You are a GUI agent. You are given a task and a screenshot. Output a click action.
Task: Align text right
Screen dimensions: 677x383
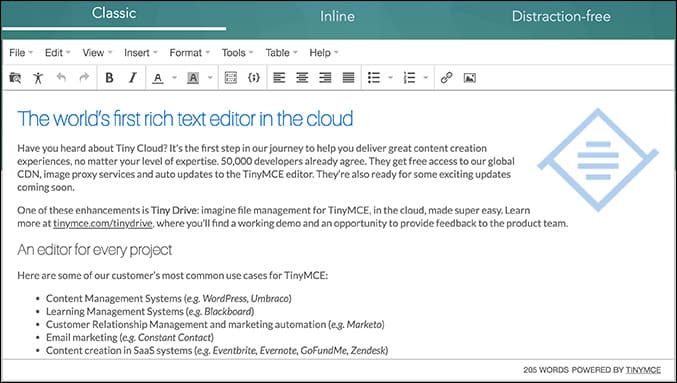click(325, 78)
